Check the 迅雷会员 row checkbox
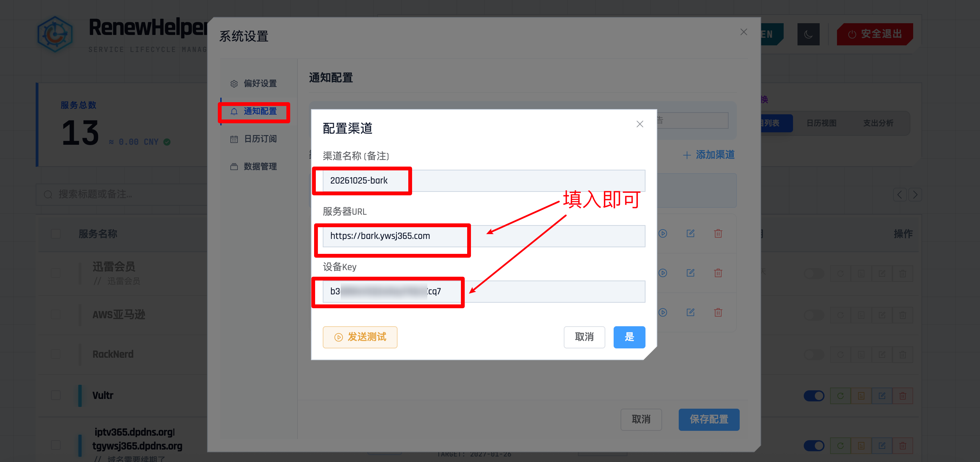Viewport: 980px width, 462px height. [55, 273]
